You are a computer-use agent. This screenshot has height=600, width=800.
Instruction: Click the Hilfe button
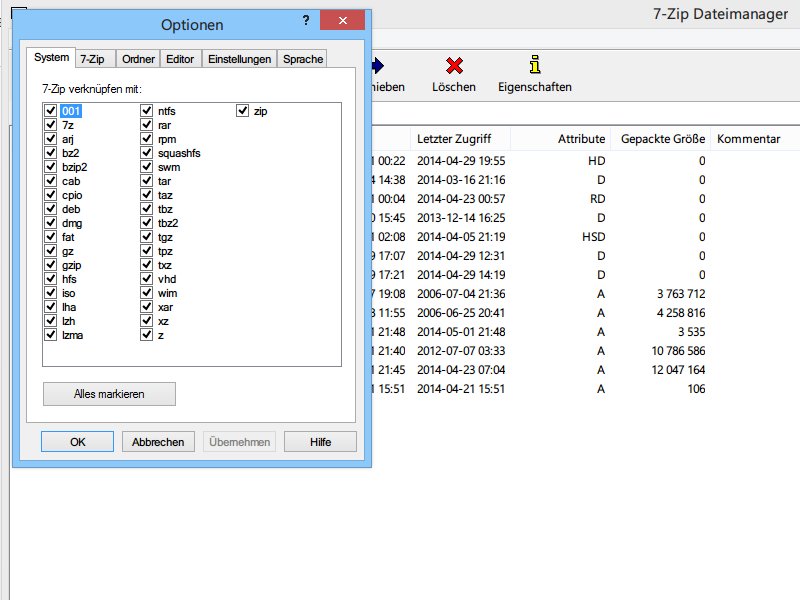click(x=320, y=442)
